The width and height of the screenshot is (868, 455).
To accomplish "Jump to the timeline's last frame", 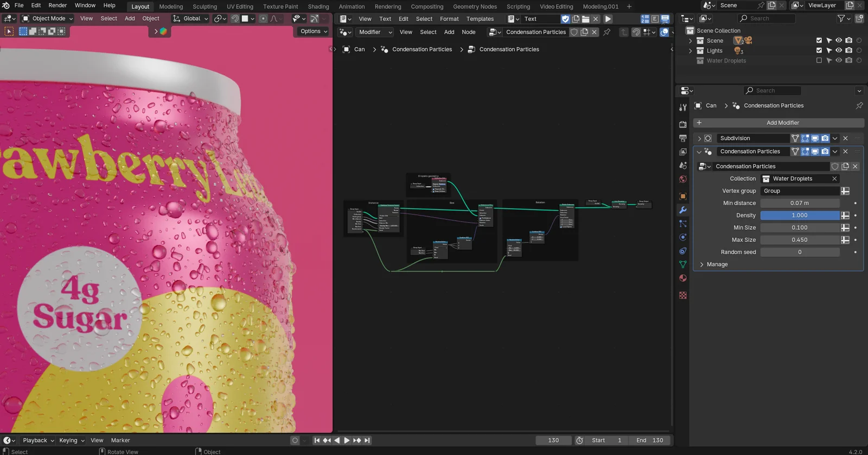I will pyautogui.click(x=367, y=440).
